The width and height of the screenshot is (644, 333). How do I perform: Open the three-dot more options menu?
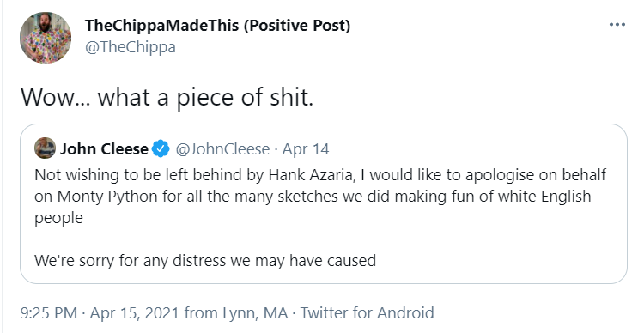pos(617,25)
